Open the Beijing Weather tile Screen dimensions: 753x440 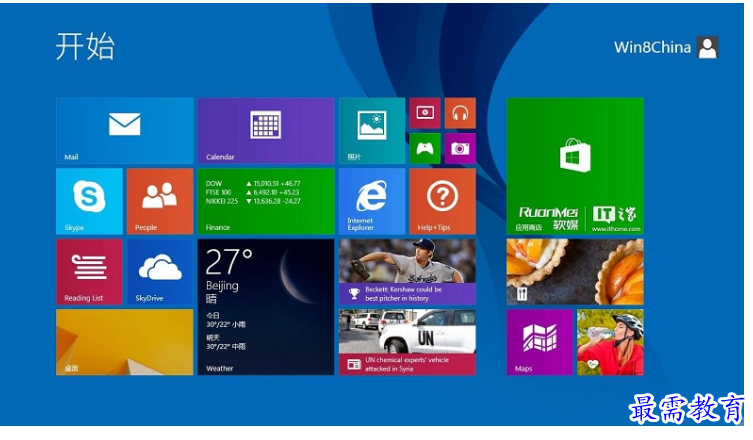(266, 307)
